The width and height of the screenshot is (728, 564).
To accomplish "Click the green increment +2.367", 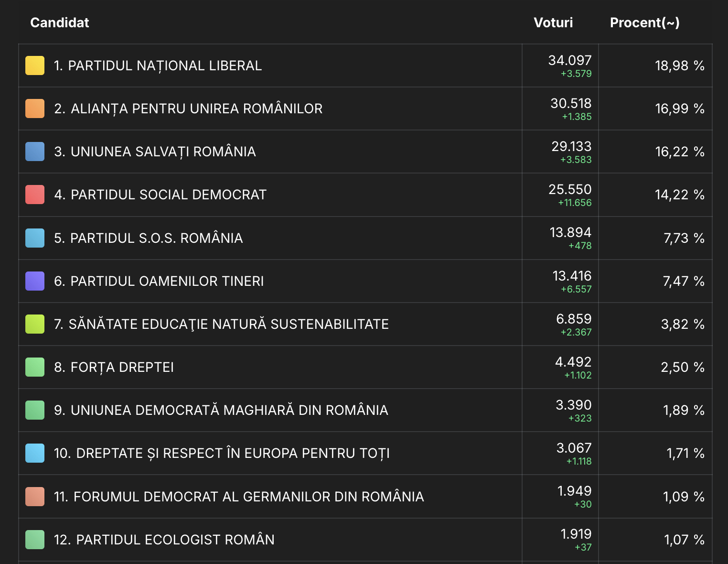I will pyautogui.click(x=576, y=332).
